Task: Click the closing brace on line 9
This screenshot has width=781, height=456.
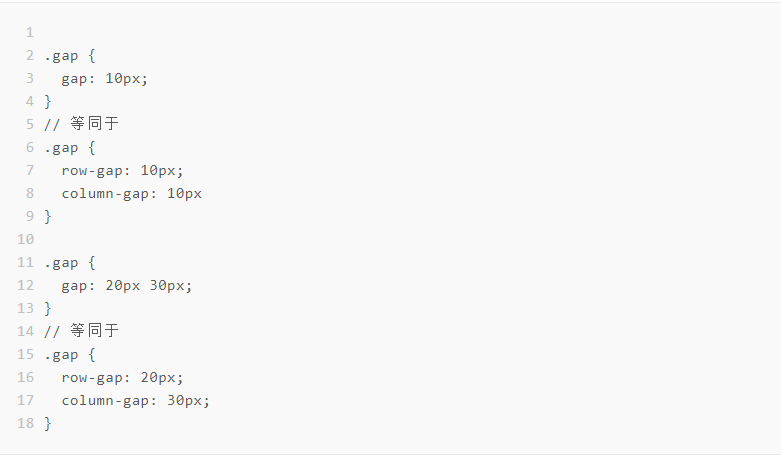Action: 48,217
